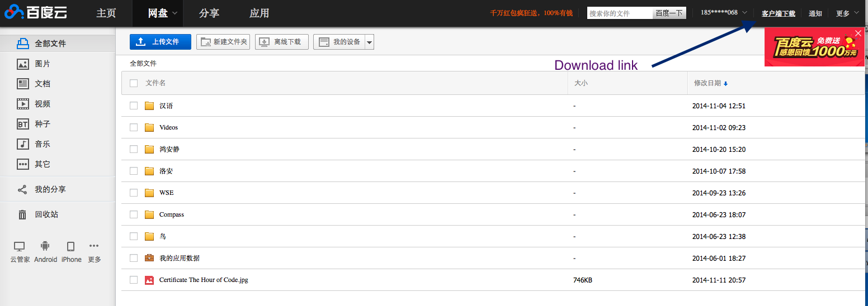The width and height of the screenshot is (868, 306).
Task: Check the box for 汉语 folder
Action: (x=134, y=106)
